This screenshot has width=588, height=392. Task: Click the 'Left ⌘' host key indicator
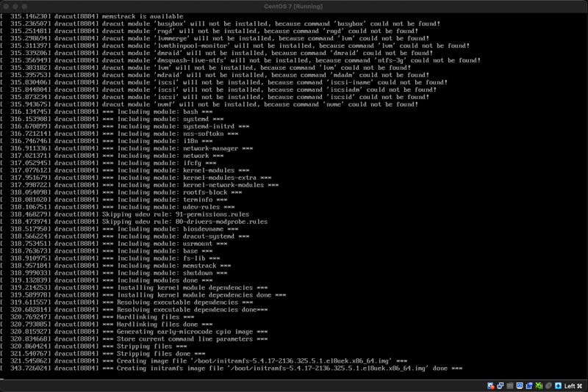(573, 386)
